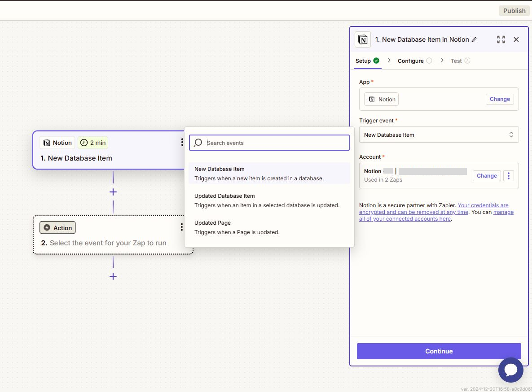Add step between trigger and action

point(113,192)
